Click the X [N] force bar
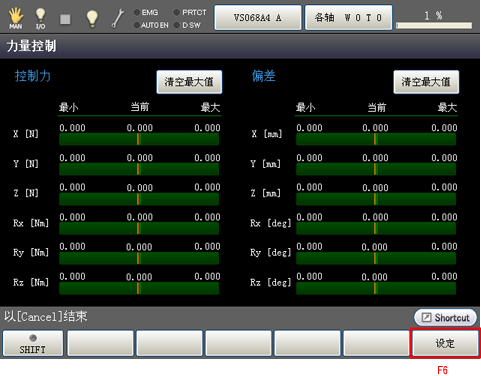 tap(139, 139)
